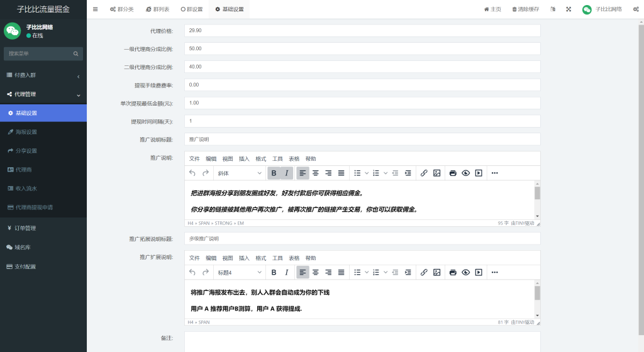Click settings gears icon at top right
This screenshot has width=644, height=352.
pos(634,9)
